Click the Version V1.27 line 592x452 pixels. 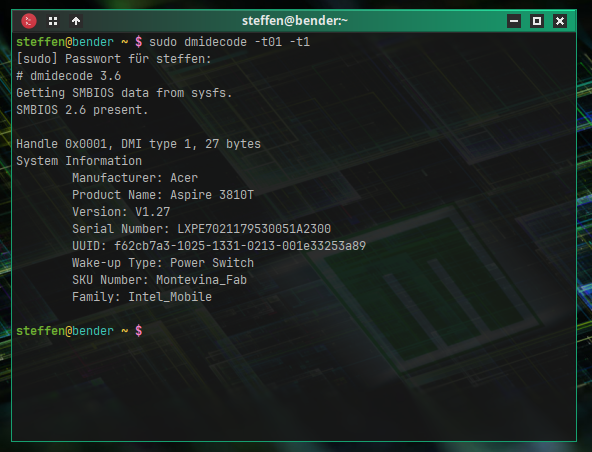[121, 212]
